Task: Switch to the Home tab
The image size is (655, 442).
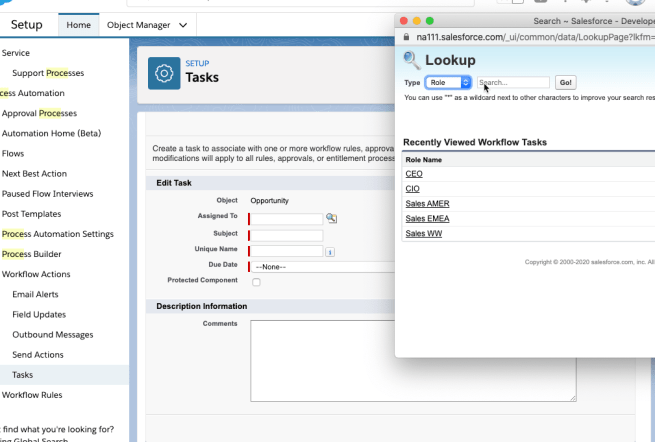Action: 78,25
